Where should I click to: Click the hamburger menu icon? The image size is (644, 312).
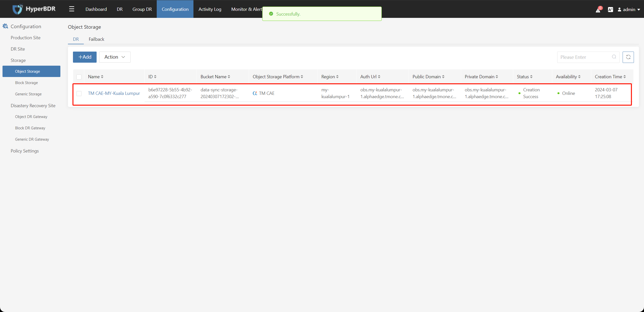71,9
